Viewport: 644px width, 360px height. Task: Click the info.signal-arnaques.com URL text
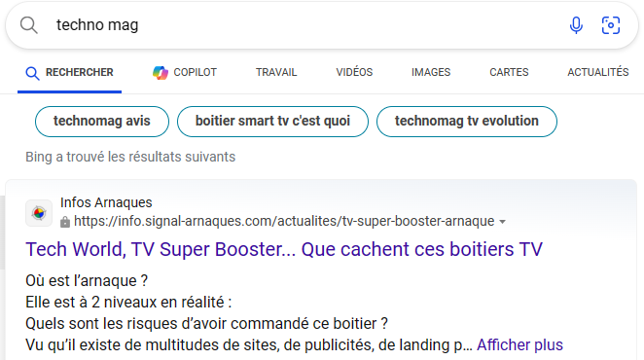click(284, 221)
